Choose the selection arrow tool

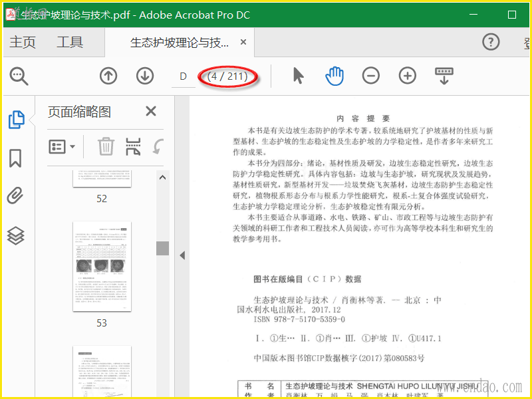[298, 75]
